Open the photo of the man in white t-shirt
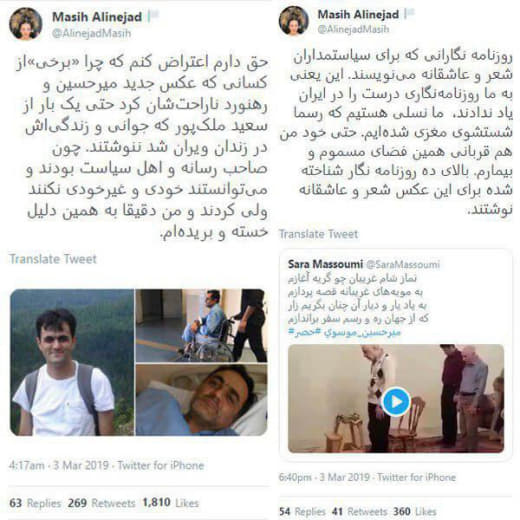Image resolution: width=520 pixels, height=520 pixels. [72, 362]
